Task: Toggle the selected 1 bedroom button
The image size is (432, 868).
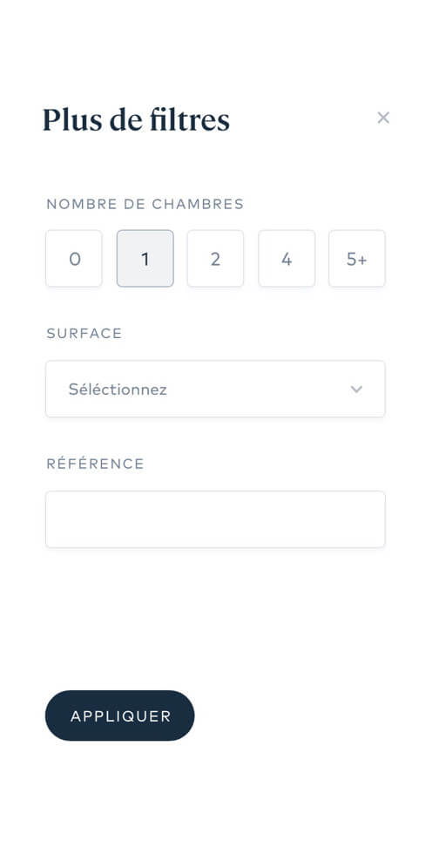Action: 145,259
